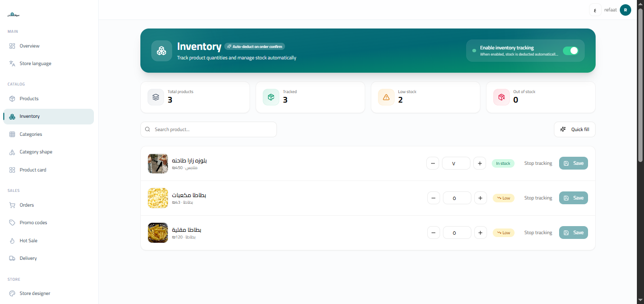
Task: Stop tracking بطاطا مقلية
Action: point(538,233)
